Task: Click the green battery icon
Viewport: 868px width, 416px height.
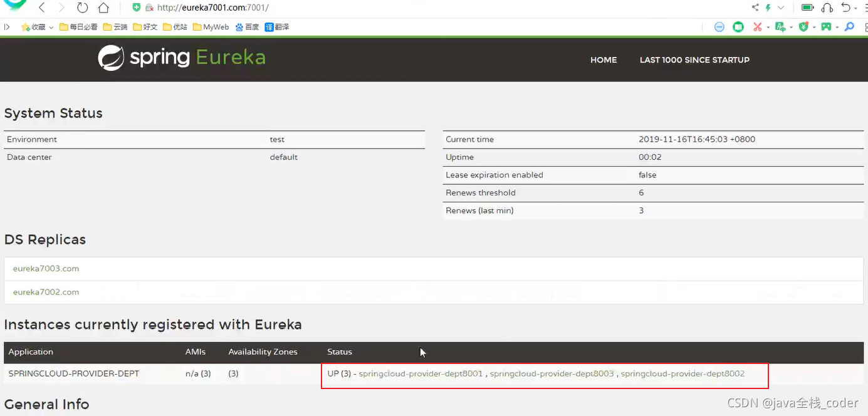Action: 807,8
